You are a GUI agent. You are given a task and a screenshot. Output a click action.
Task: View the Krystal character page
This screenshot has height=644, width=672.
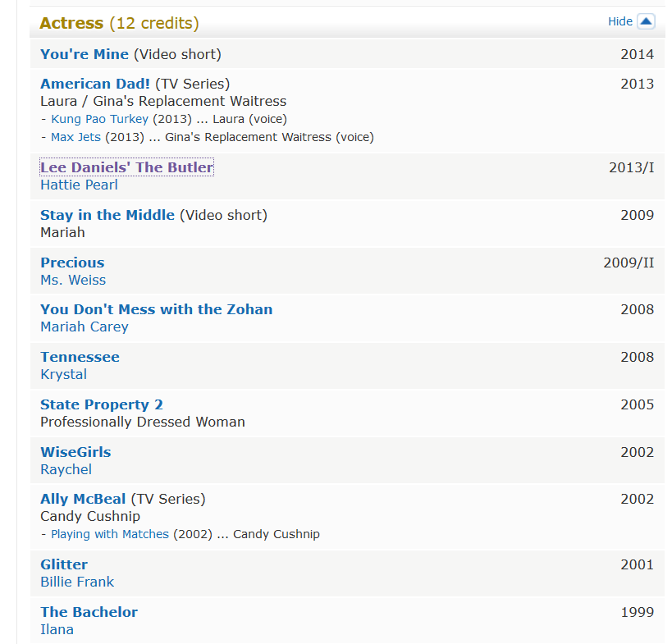[63, 374]
